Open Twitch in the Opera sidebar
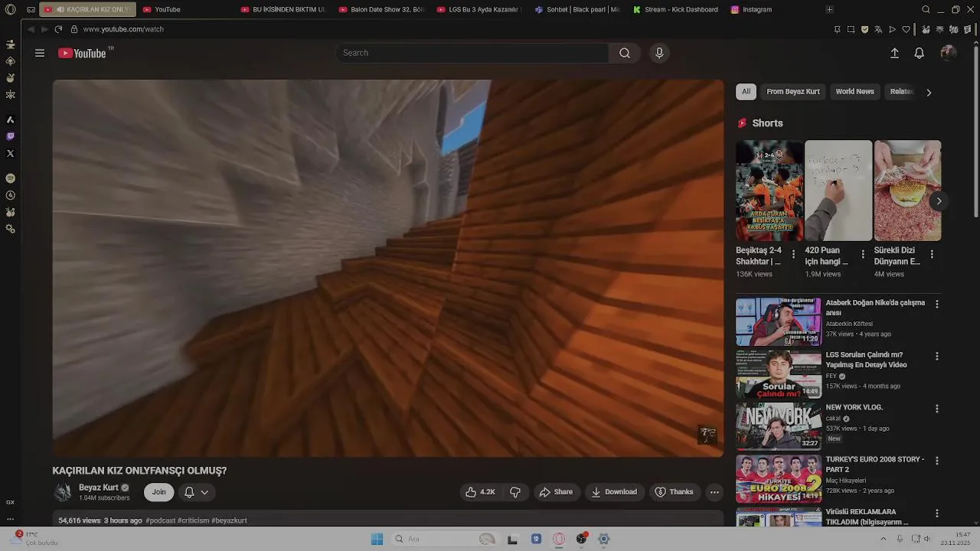Viewport: 980px width, 551px height. pyautogui.click(x=10, y=136)
